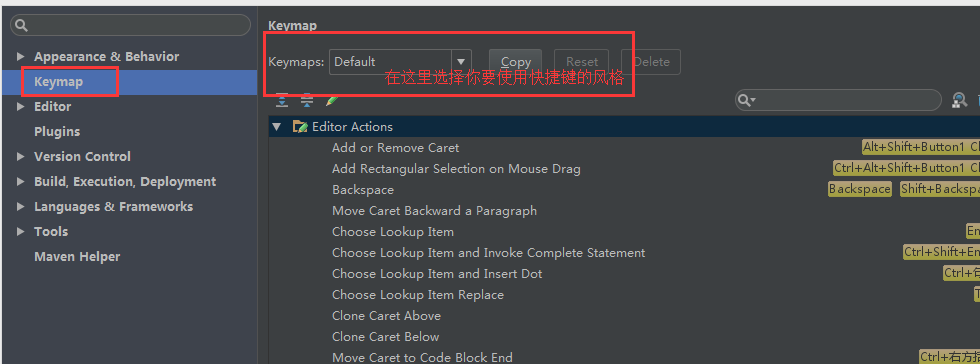Collapse the Editor Actions tree node

click(x=277, y=127)
